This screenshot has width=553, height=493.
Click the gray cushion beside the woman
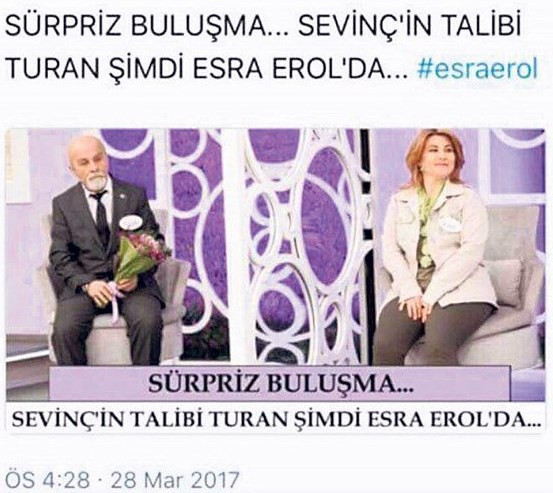coord(504,282)
